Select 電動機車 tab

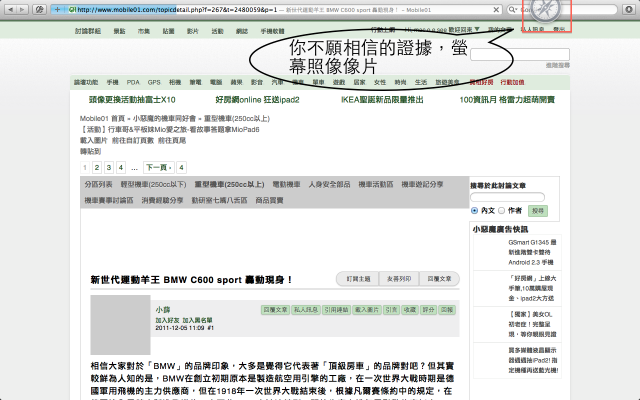coord(287,184)
